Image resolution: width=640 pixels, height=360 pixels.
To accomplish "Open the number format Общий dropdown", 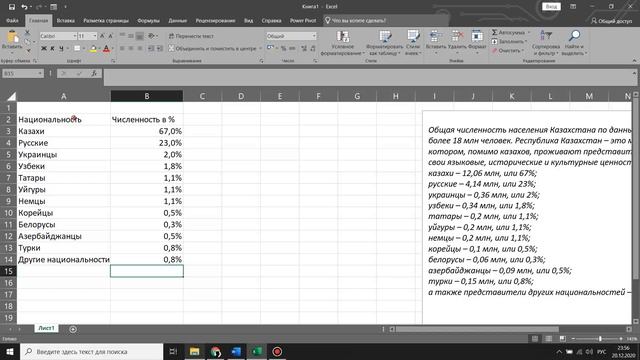I will coord(313,36).
